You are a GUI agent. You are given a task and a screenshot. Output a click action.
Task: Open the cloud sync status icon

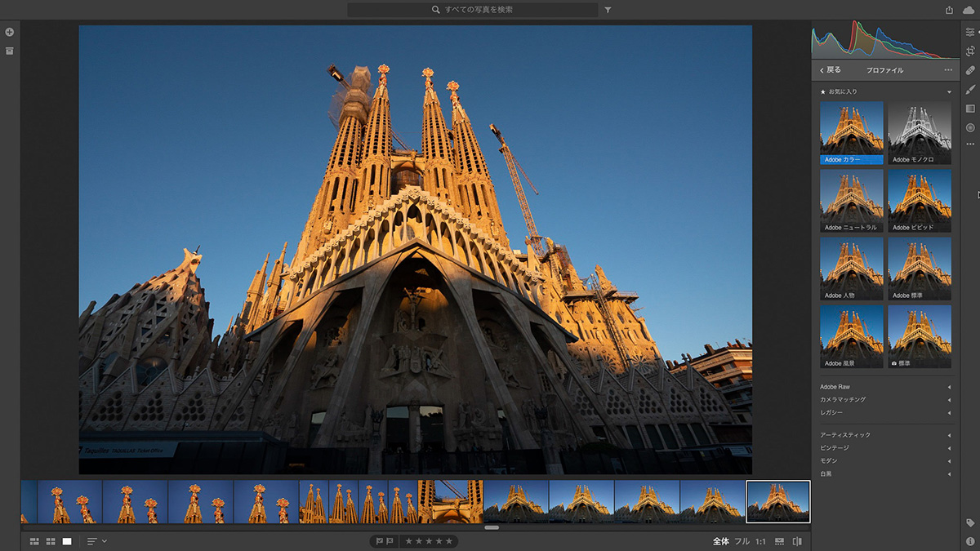[969, 10]
